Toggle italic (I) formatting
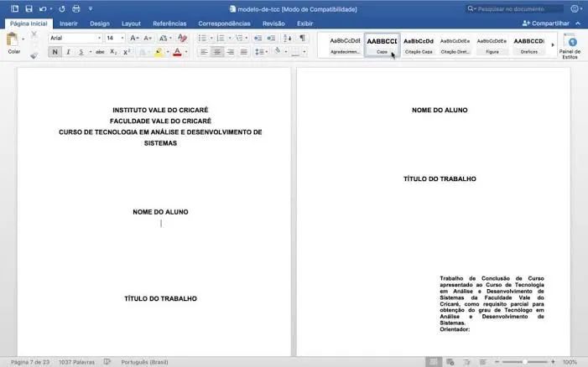 coord(68,52)
